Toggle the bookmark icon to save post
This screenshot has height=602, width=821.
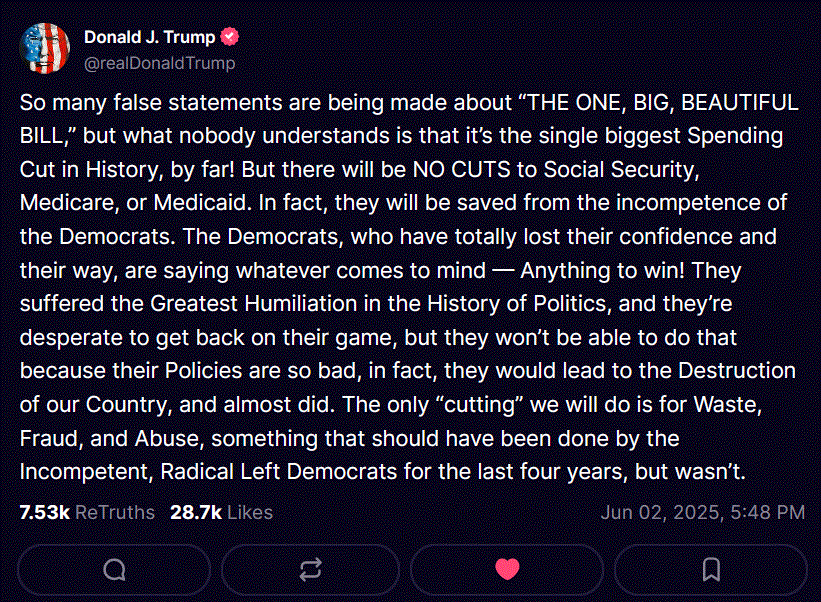point(711,569)
